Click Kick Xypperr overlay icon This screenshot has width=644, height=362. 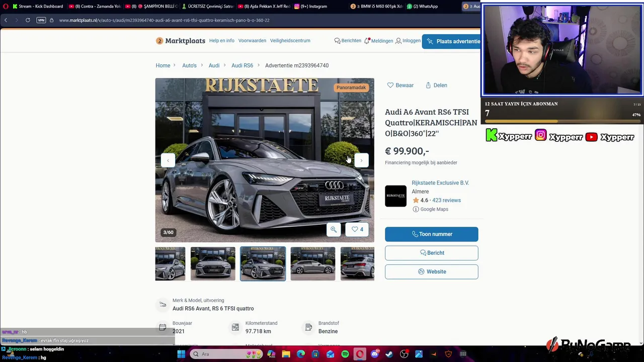point(492,135)
